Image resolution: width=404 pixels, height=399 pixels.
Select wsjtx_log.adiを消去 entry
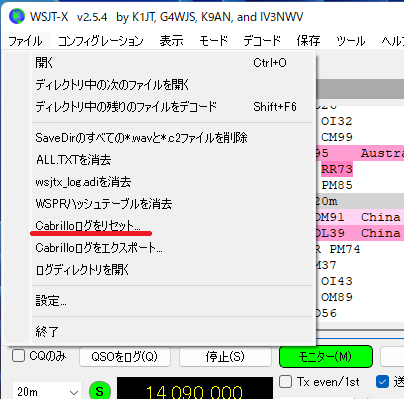[x=172, y=182]
